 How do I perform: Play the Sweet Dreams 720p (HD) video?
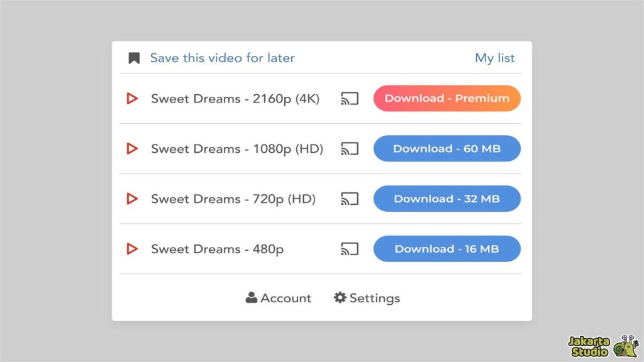132,199
